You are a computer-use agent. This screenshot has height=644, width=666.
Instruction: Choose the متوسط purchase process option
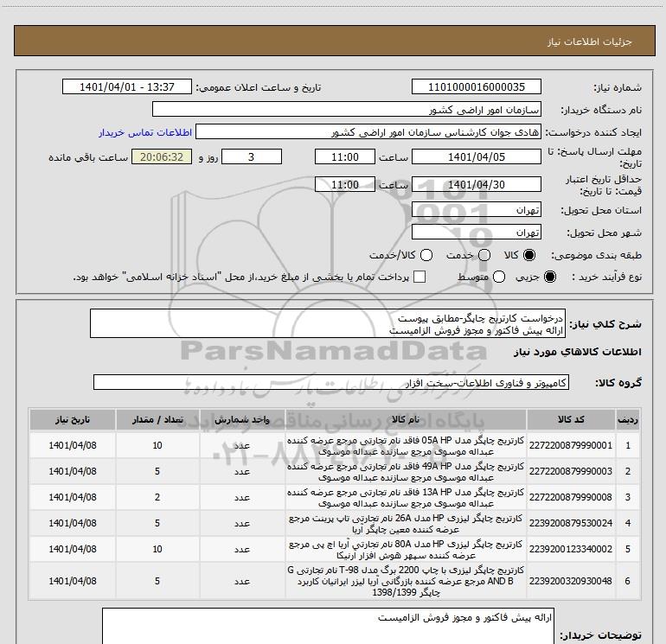(x=499, y=277)
